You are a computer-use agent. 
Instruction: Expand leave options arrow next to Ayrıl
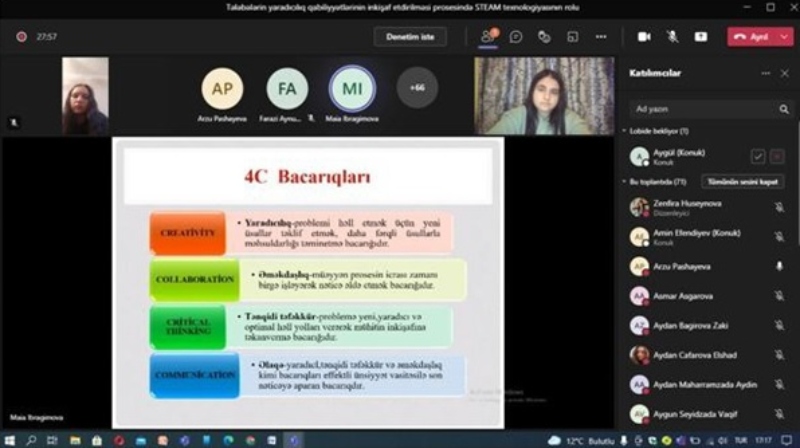coord(786,36)
